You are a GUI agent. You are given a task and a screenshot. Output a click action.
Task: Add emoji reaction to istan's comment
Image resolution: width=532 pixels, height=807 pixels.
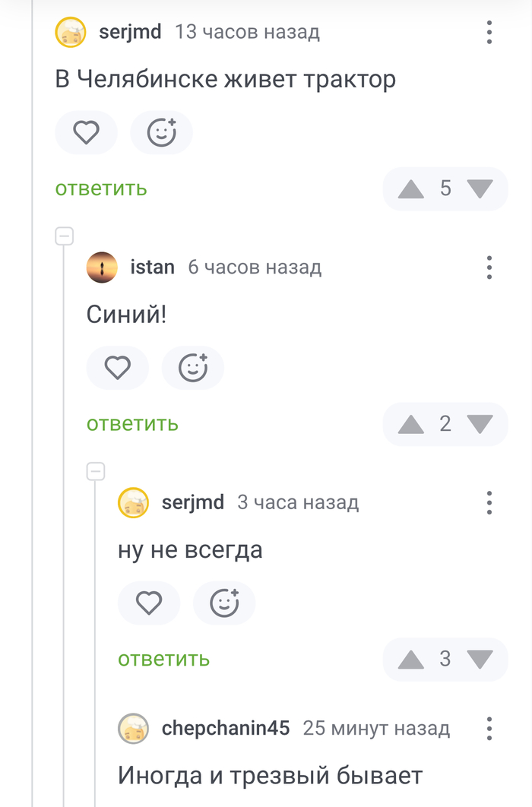[192, 367]
